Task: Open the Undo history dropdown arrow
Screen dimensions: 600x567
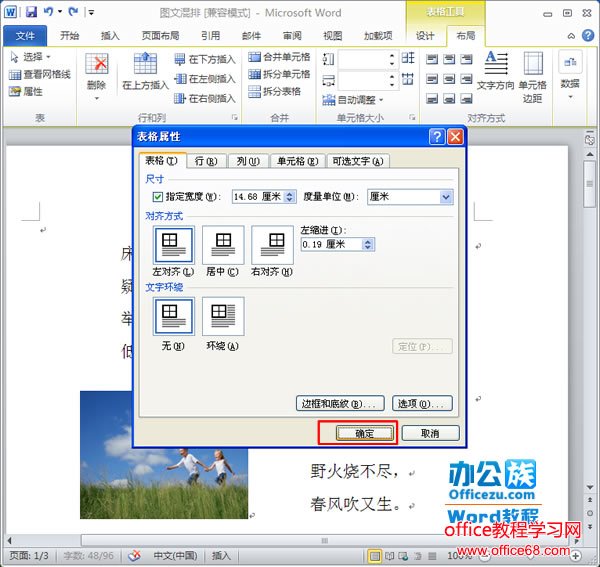Action: pos(60,12)
